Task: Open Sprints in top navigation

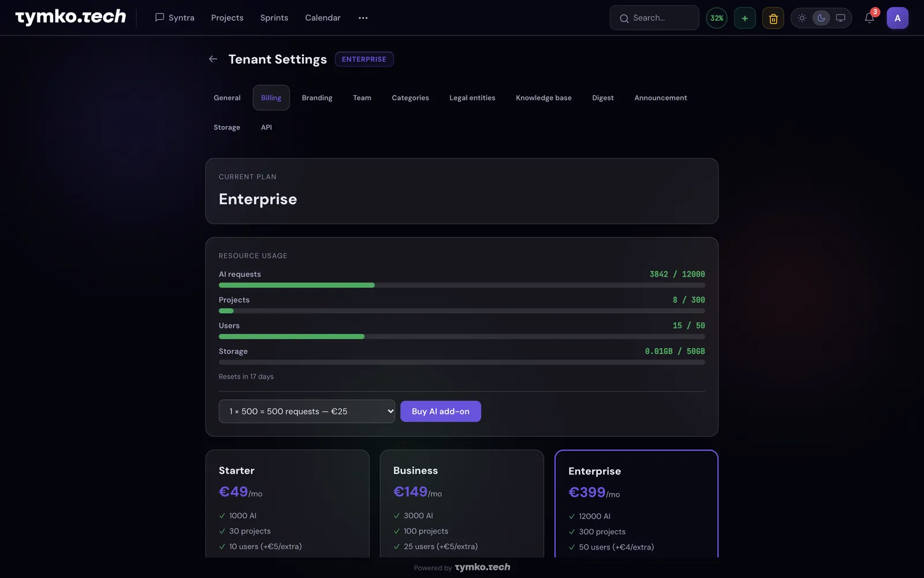Action: [274, 18]
